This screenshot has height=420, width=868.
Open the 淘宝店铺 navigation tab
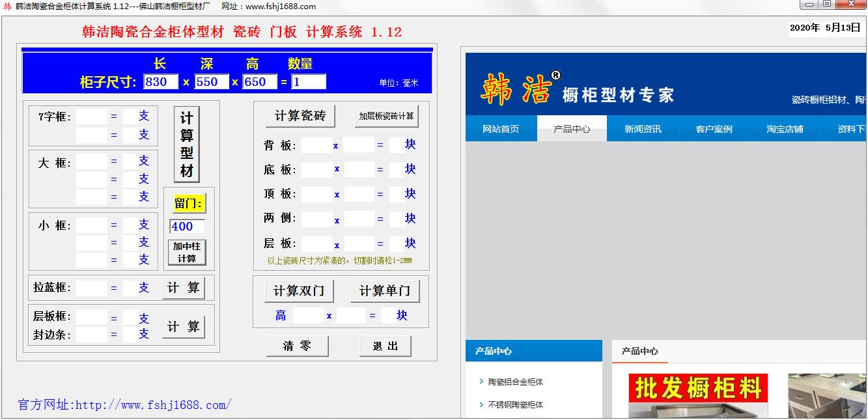pyautogui.click(x=785, y=129)
